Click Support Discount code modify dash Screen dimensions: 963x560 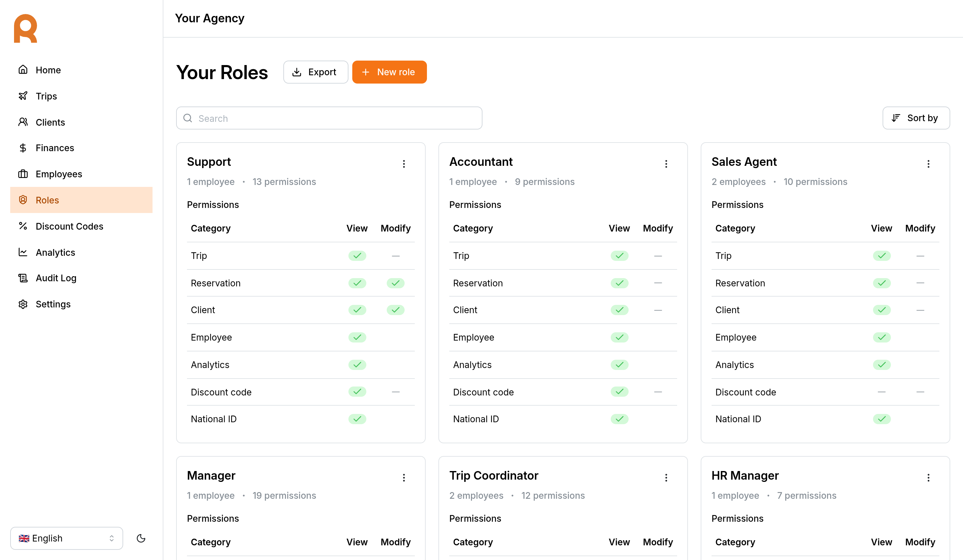(x=396, y=392)
